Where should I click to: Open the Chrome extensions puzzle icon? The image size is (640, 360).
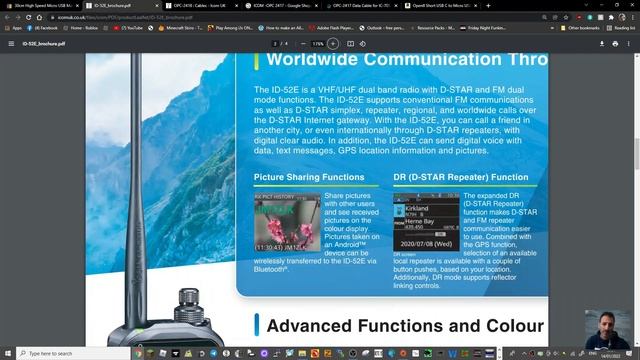611,18
